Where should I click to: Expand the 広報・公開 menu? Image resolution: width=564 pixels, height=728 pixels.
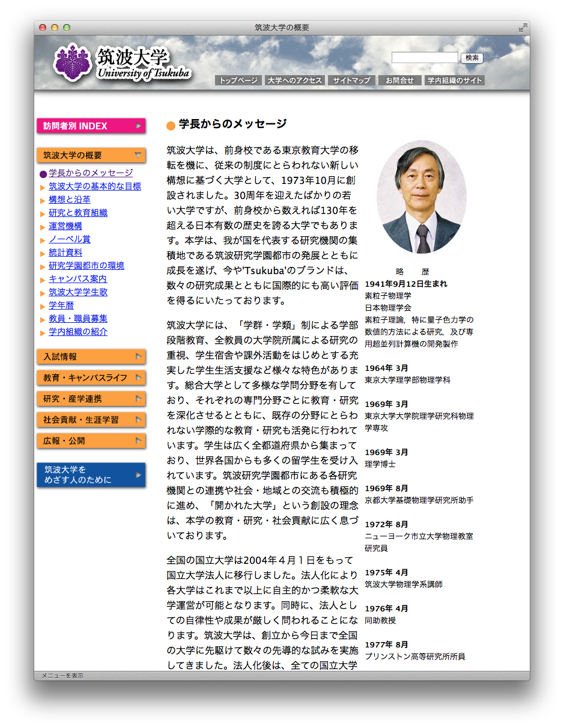click(x=91, y=441)
